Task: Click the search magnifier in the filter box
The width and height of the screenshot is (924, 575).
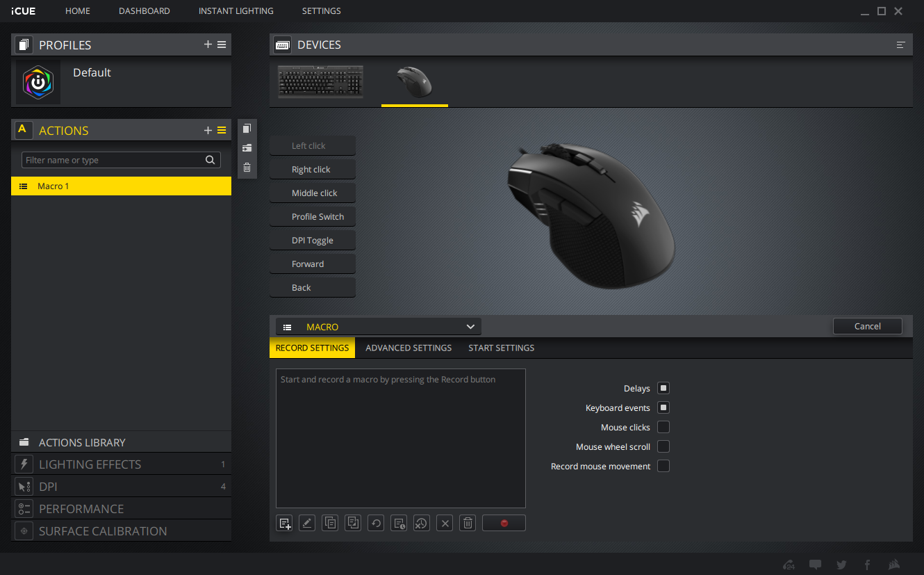Action: pyautogui.click(x=211, y=160)
